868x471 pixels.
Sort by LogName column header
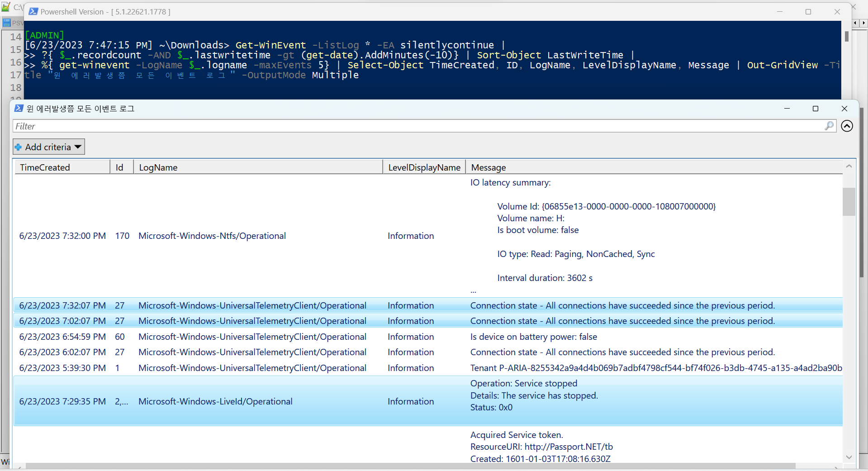tap(258, 167)
